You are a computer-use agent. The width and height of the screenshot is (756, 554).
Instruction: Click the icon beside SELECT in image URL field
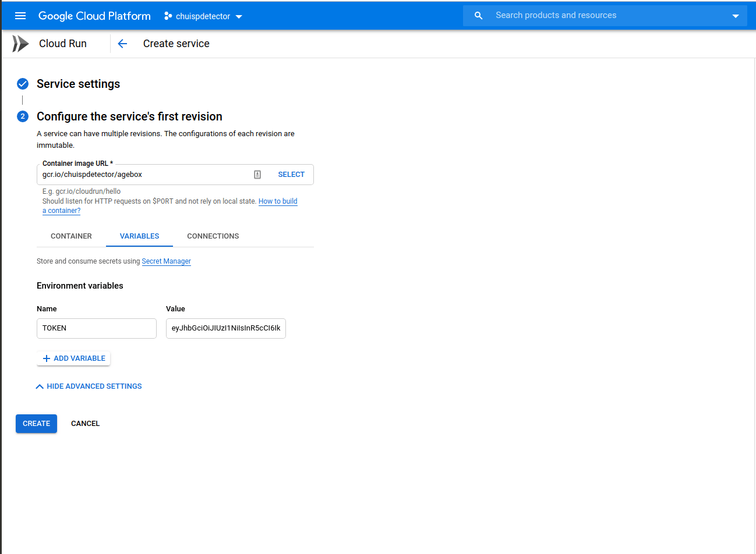pyautogui.click(x=257, y=175)
